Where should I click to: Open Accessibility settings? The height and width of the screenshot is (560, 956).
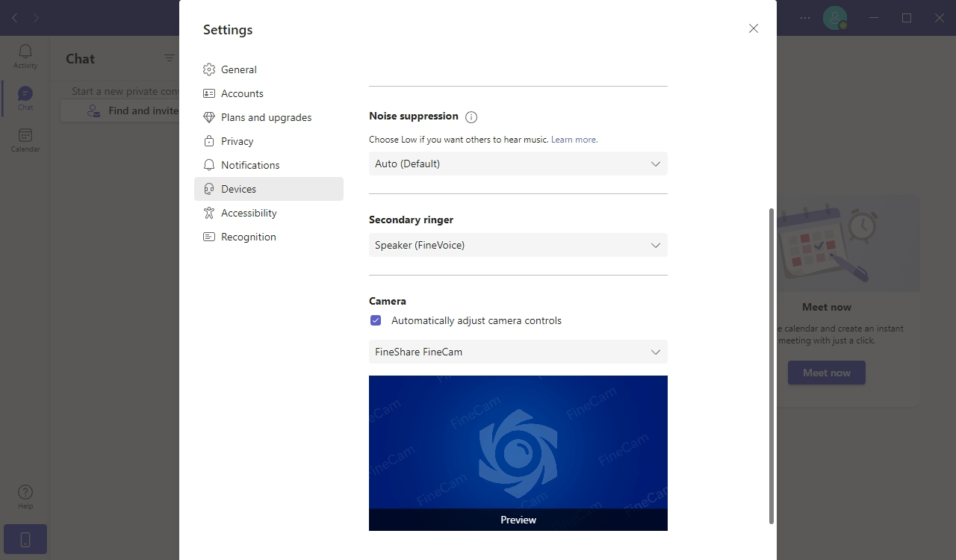(269, 213)
